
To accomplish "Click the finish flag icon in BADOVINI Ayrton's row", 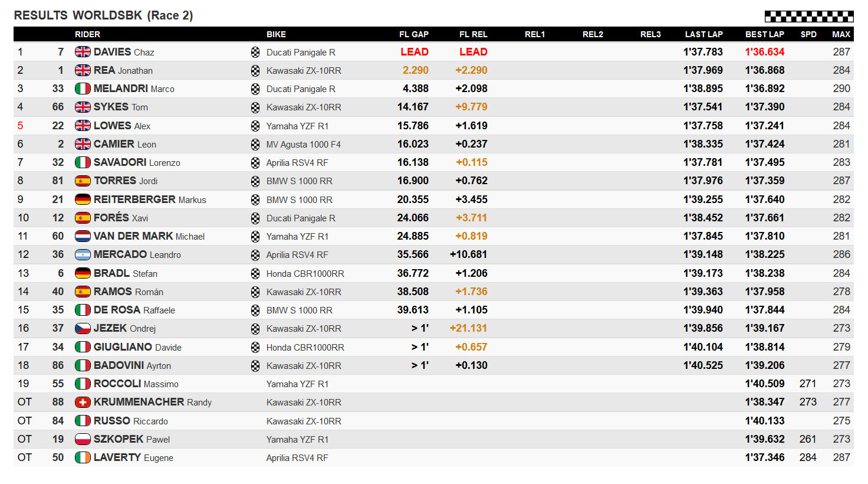I will pyautogui.click(x=255, y=366).
